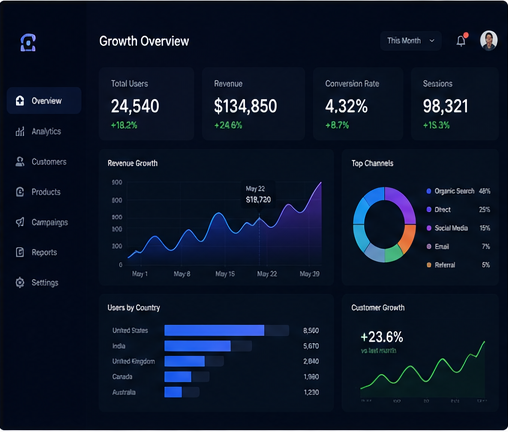Click the Direct legend color dot
Image resolution: width=508 pixels, height=432 pixels.
(x=429, y=210)
